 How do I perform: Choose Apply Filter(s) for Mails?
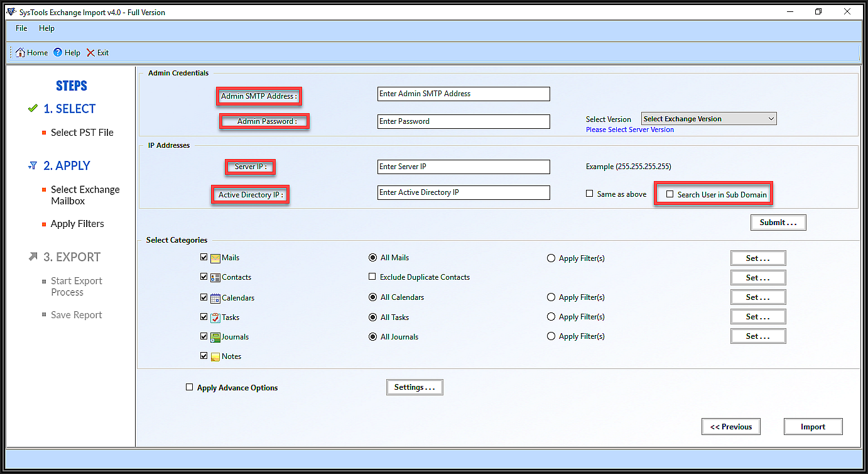551,258
